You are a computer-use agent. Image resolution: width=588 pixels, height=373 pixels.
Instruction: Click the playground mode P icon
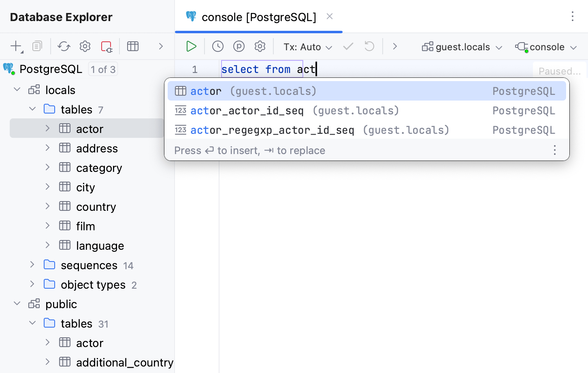[x=239, y=47]
